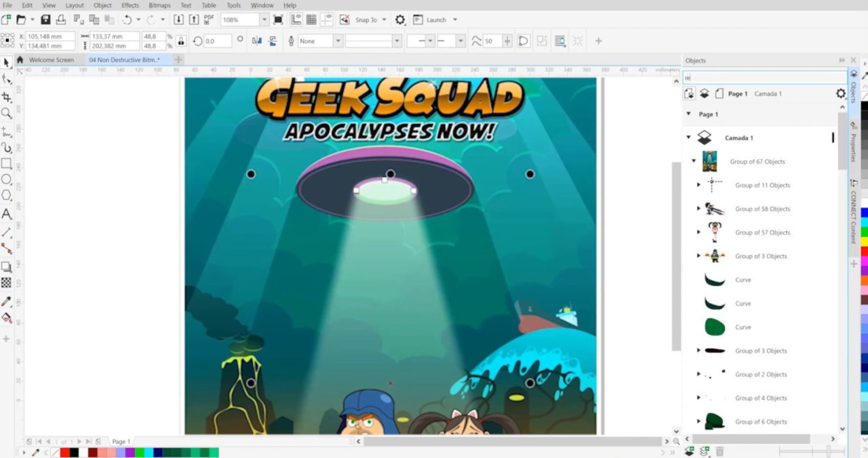Screen dimensions: 868x458
Task: Click the Page 1 tab at bottom
Action: click(x=121, y=442)
